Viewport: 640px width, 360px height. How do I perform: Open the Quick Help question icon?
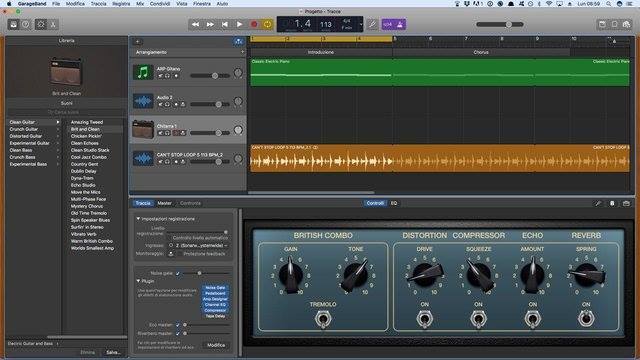pos(25,24)
